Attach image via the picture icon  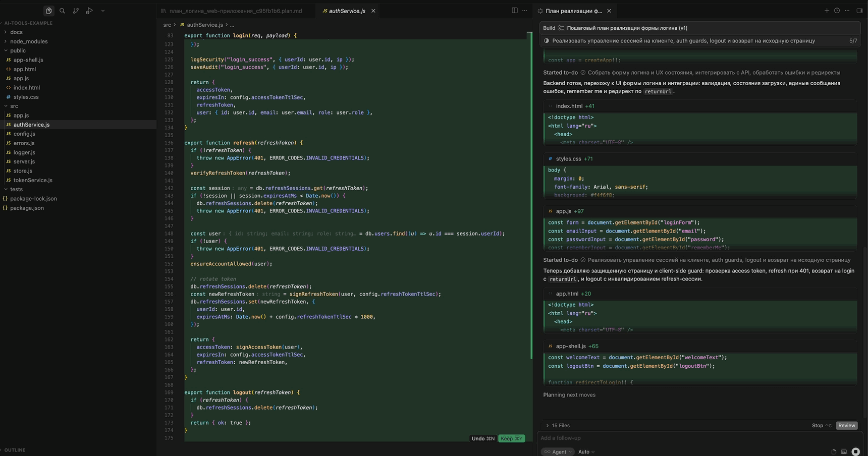point(844,452)
